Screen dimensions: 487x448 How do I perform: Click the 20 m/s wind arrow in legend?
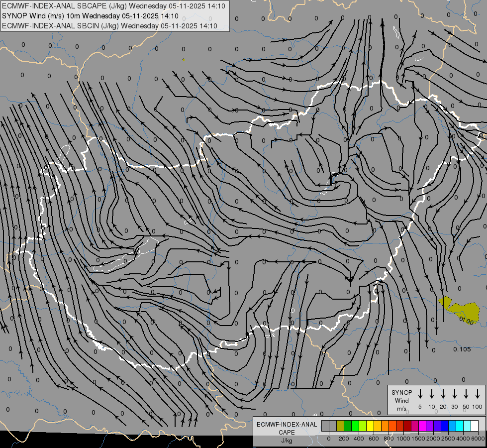443,394
